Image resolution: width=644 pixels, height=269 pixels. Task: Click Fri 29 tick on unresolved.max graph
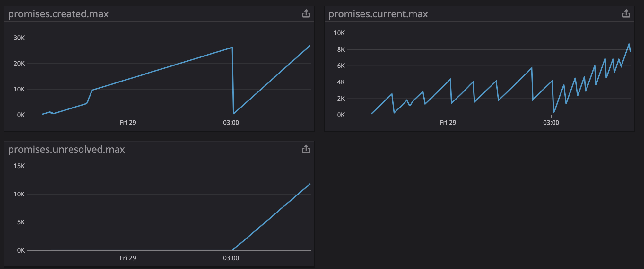tap(128, 258)
